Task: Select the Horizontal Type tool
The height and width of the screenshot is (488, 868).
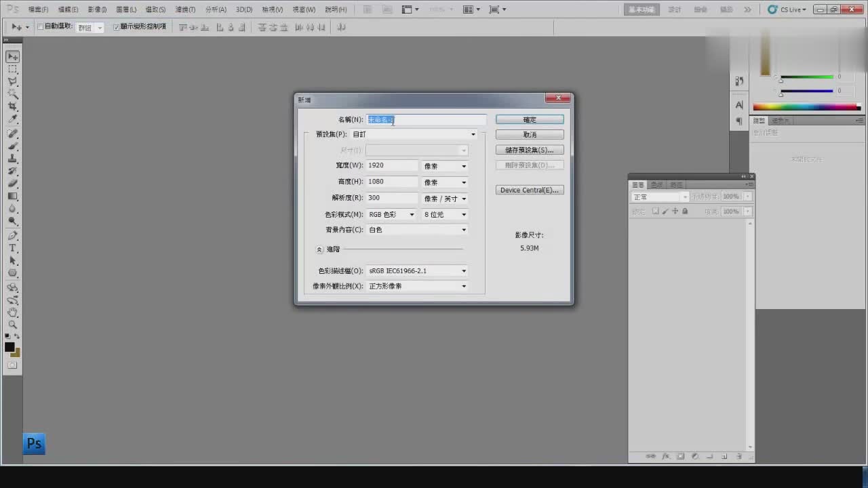Action: coord(12,248)
